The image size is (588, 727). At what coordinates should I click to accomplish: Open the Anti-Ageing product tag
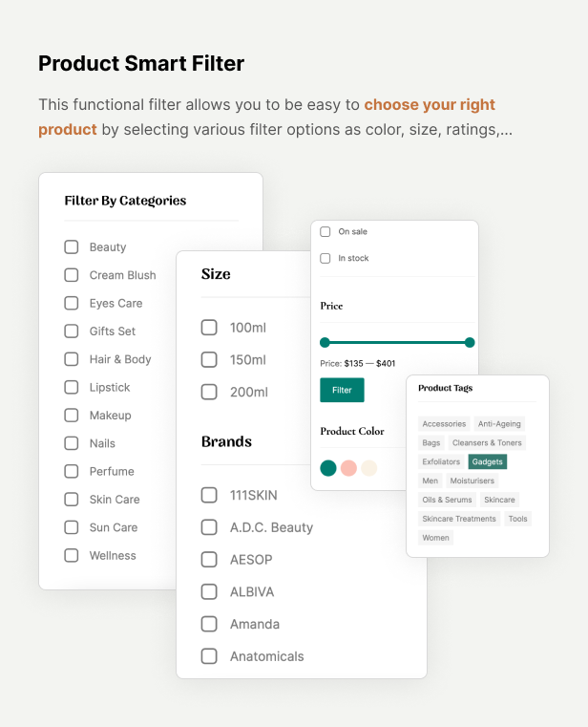point(499,424)
